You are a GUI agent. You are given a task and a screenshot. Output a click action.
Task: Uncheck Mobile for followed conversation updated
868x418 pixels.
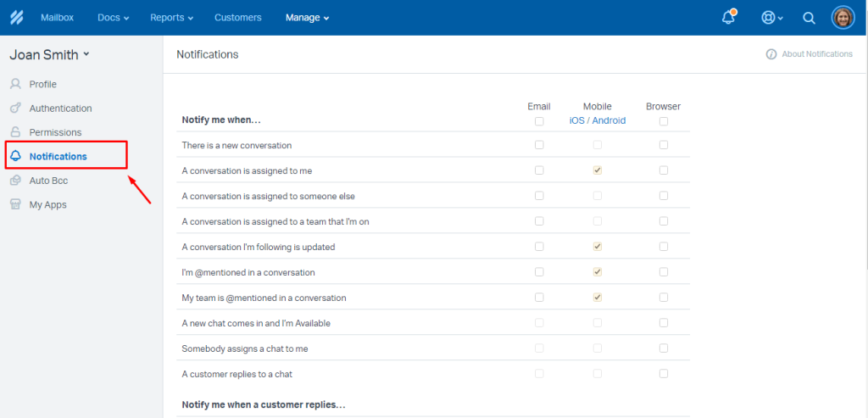coord(598,247)
